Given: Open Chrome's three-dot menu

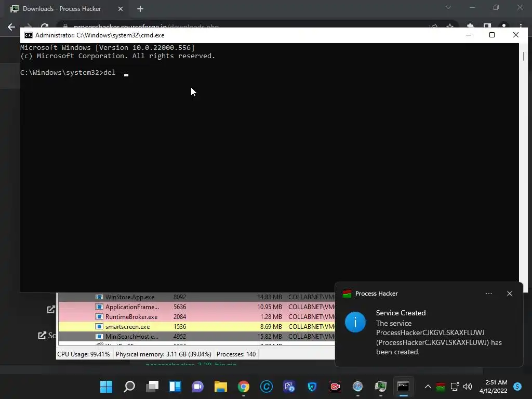Looking at the screenshot, I should coord(521,26).
